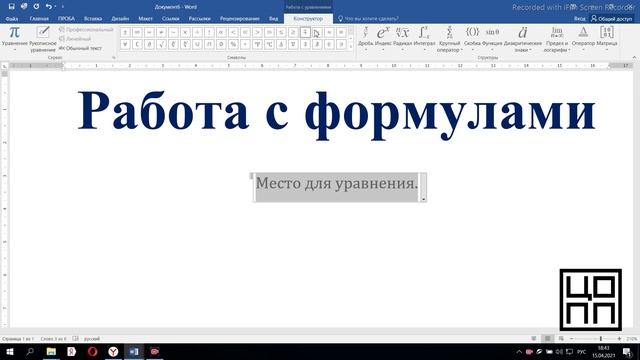The image size is (640, 360).
Task: Expand the Функция function structures
Action: point(492,39)
